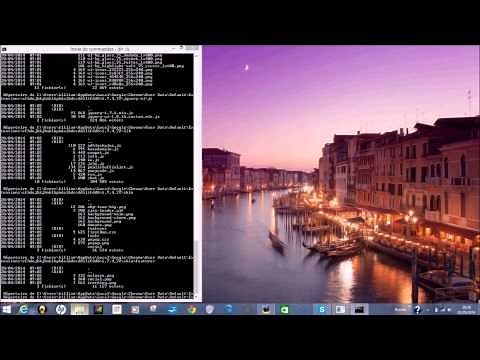Viewport: 480px width, 360px height.
Task: Launch Internet Explorer from the taskbar
Action: coord(23,309)
